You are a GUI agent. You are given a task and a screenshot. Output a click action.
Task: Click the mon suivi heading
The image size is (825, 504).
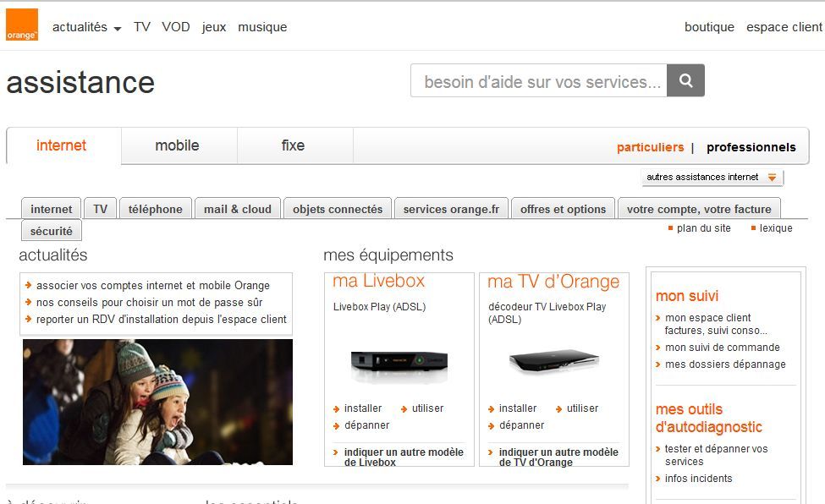click(686, 296)
